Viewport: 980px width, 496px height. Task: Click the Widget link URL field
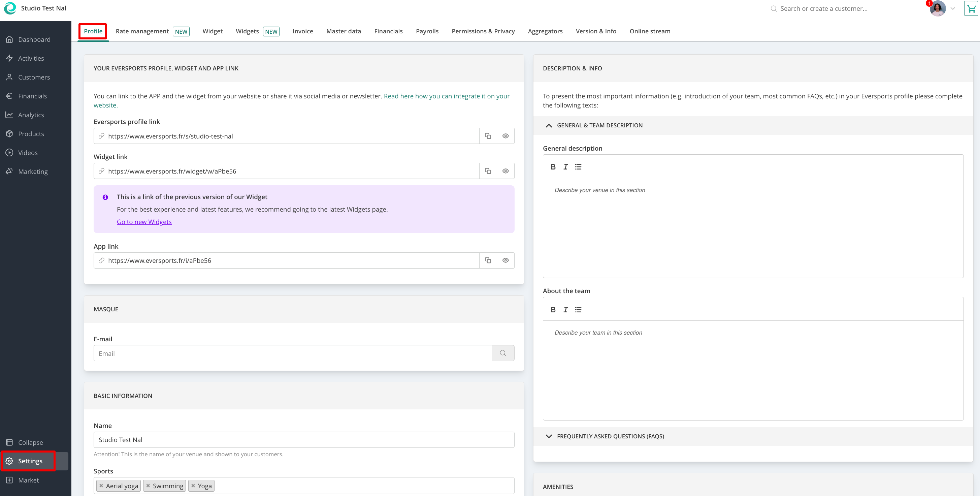[287, 171]
